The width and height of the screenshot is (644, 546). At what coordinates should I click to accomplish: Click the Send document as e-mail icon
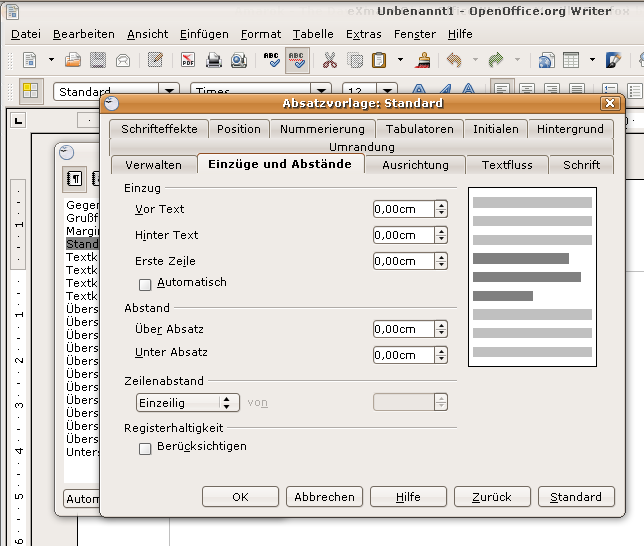coord(123,60)
